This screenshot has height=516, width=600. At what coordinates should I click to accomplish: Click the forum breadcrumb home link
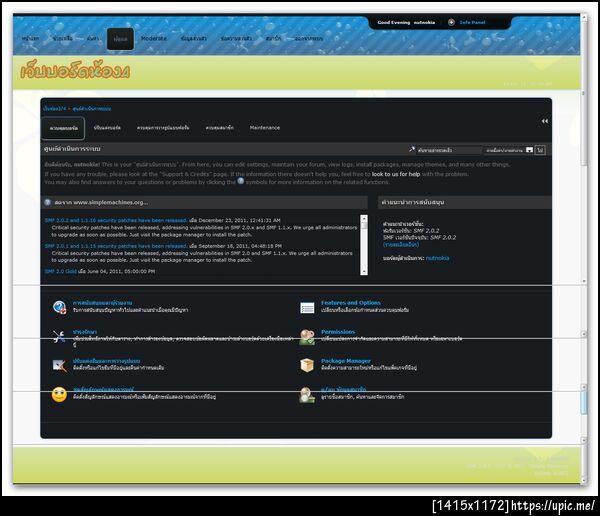[x=54, y=109]
